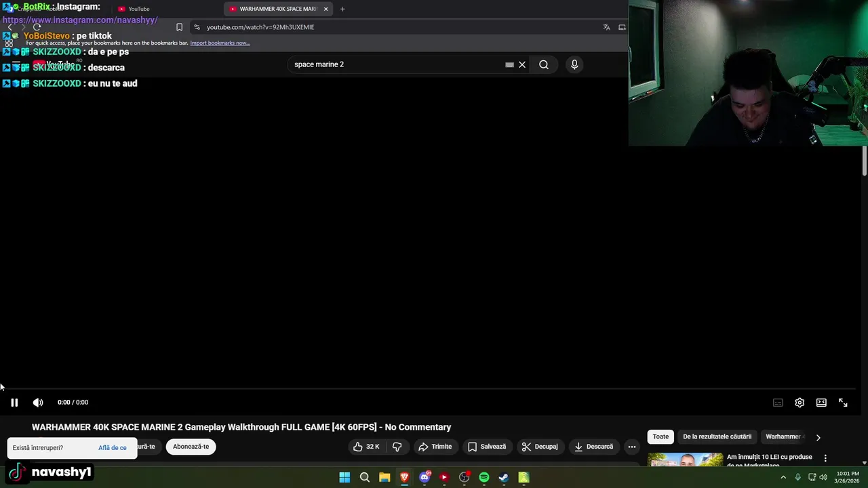Screen dimensions: 868x488
Task: Show more filter chips with right chevron
Action: [818, 437]
